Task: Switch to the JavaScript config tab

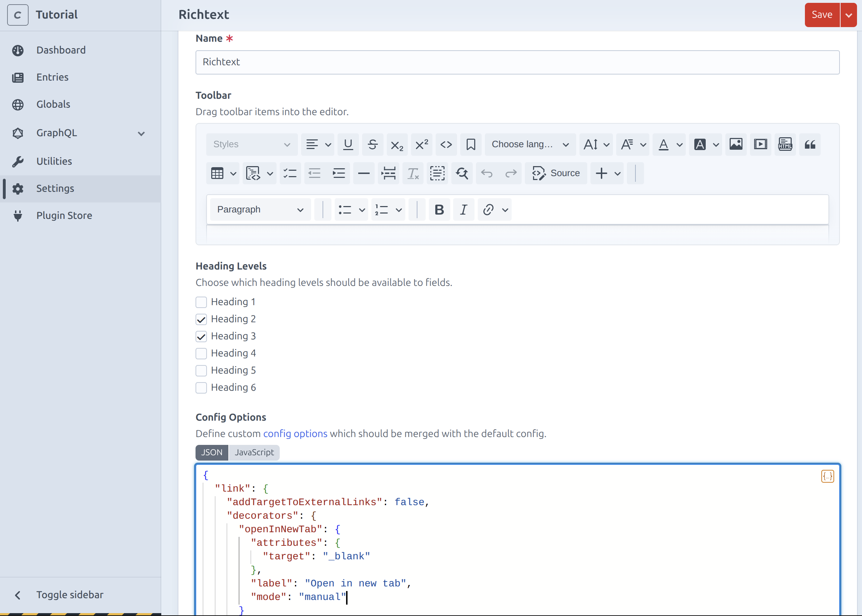Action: 254,452
